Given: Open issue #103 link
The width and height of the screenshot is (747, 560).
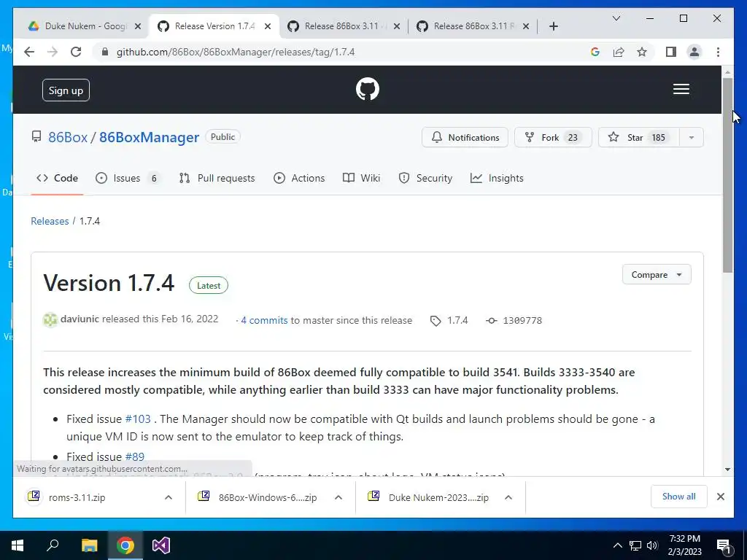Looking at the screenshot, I should click(138, 419).
